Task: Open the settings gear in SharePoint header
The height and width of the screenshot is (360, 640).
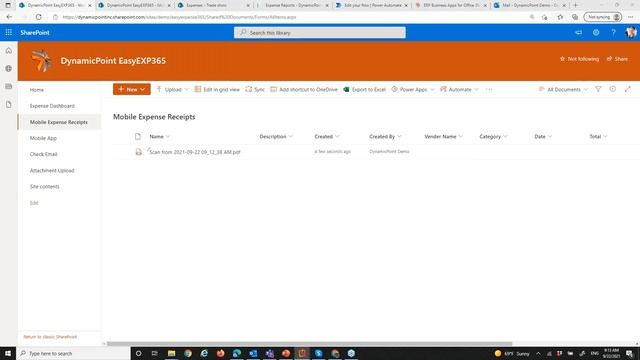Action: (x=596, y=32)
